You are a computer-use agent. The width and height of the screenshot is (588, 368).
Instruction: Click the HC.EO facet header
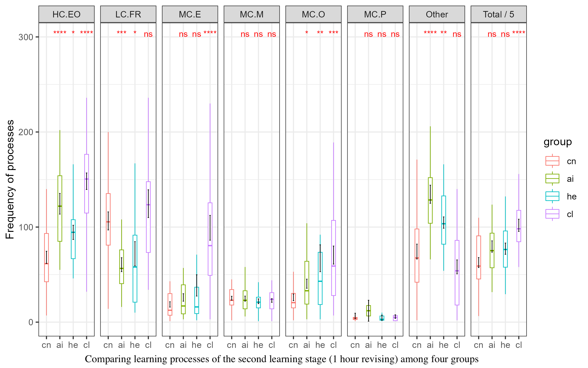pyautogui.click(x=66, y=14)
